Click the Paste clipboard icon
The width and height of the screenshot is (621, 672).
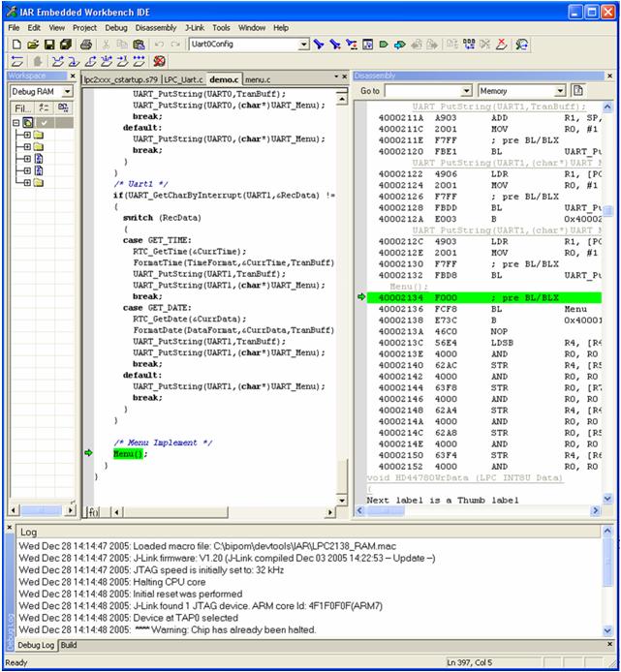tap(139, 45)
